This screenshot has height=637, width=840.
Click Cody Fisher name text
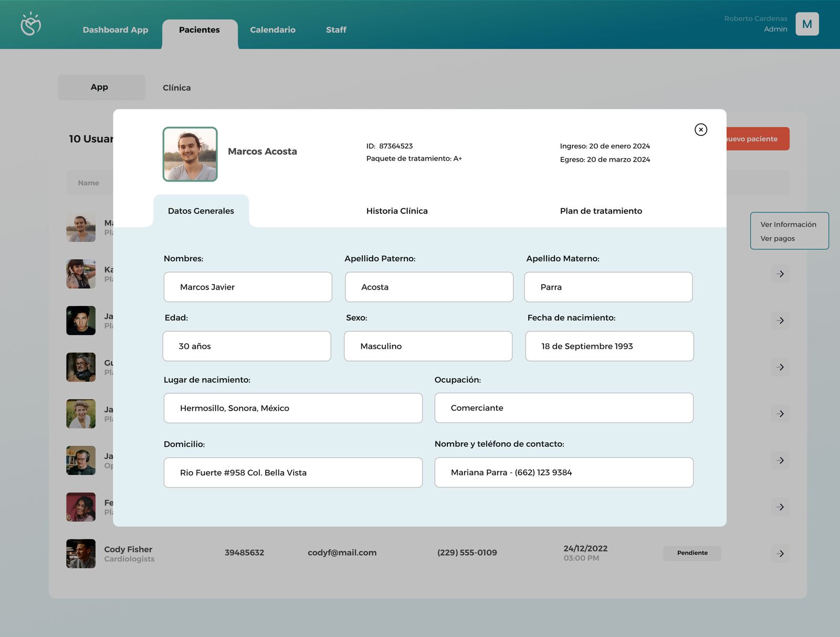coord(128,549)
